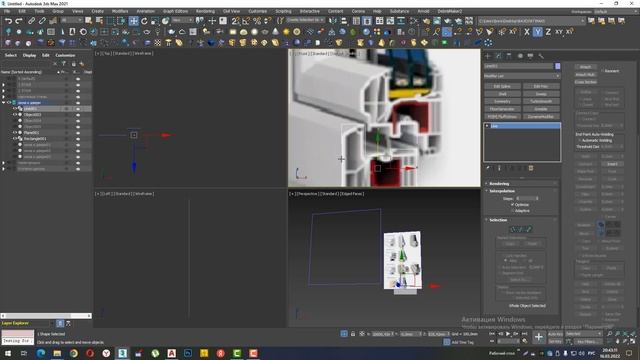This screenshot has width=640, height=360.
Task: Open the Modifiers menu
Action: point(120,11)
